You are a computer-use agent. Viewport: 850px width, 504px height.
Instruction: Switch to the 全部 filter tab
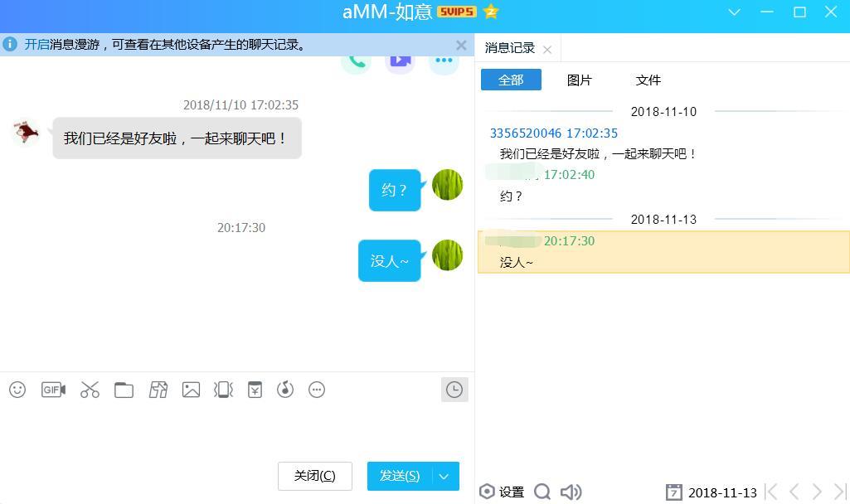511,80
